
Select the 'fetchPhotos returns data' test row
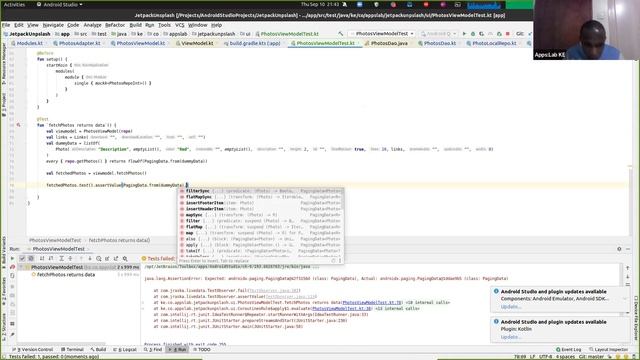66,275
